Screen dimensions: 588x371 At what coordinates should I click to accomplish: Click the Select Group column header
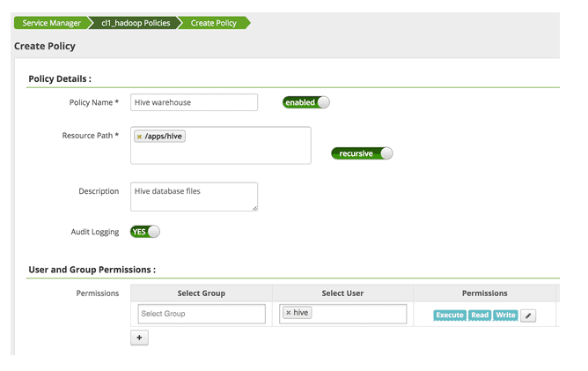(202, 293)
